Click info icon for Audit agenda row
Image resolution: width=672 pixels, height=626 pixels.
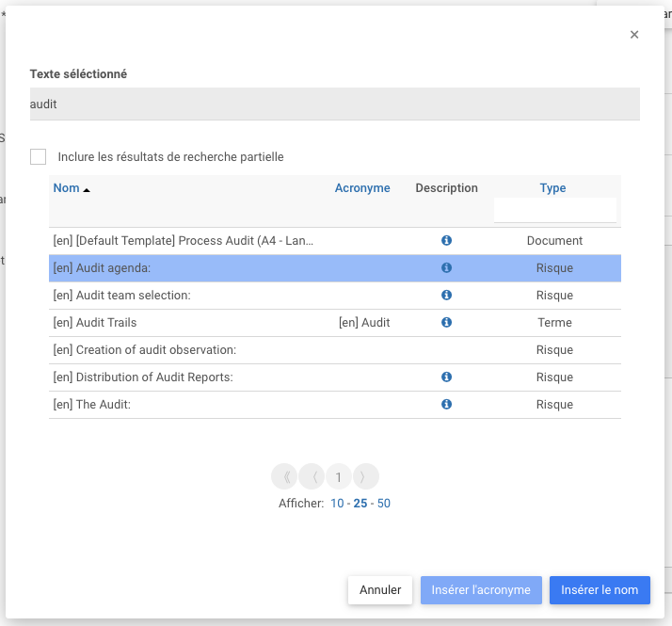point(446,268)
